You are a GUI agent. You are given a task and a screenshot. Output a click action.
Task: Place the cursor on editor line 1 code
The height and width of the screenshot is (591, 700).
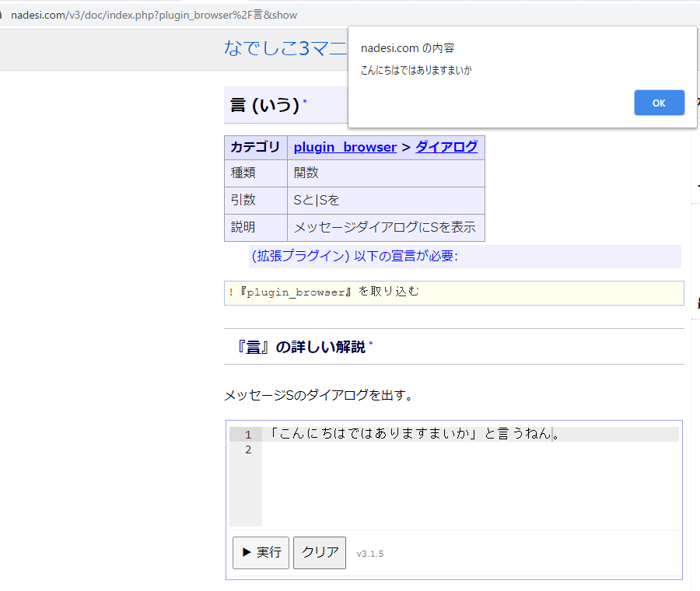(x=415, y=434)
